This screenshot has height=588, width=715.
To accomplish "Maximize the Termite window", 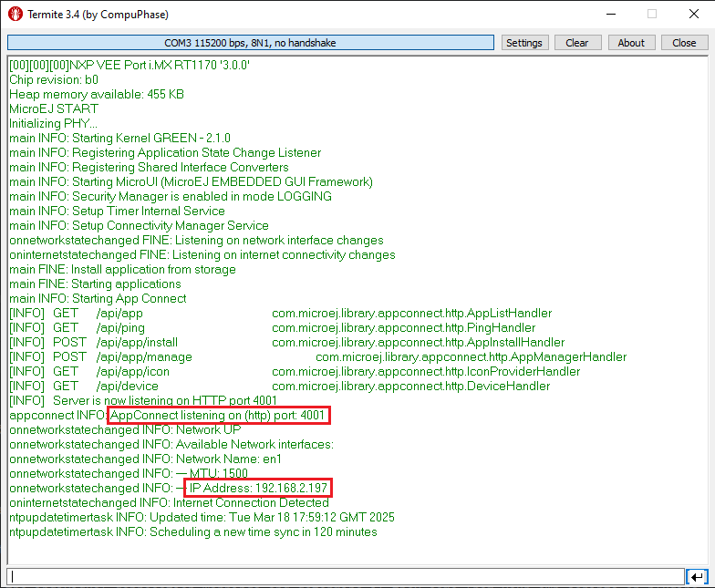I will pos(652,15).
